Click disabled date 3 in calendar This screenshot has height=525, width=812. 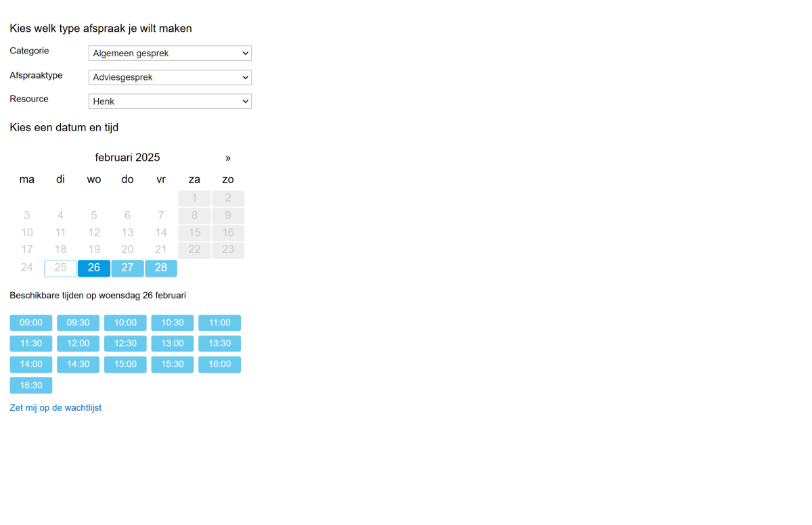click(26, 216)
